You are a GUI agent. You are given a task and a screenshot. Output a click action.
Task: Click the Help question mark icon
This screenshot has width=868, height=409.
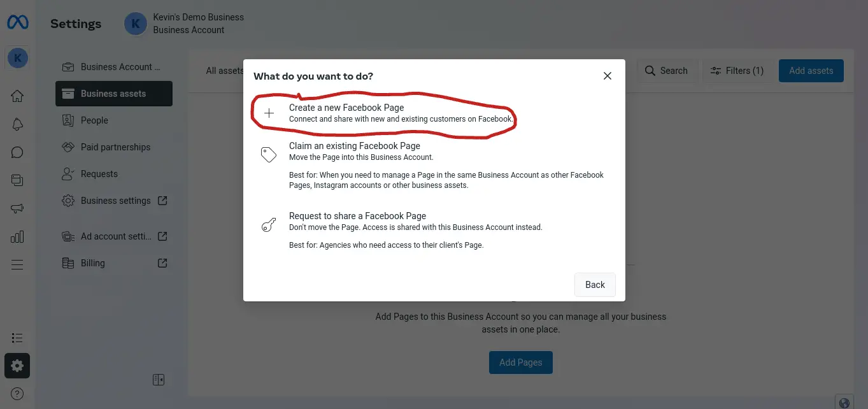pos(17,394)
